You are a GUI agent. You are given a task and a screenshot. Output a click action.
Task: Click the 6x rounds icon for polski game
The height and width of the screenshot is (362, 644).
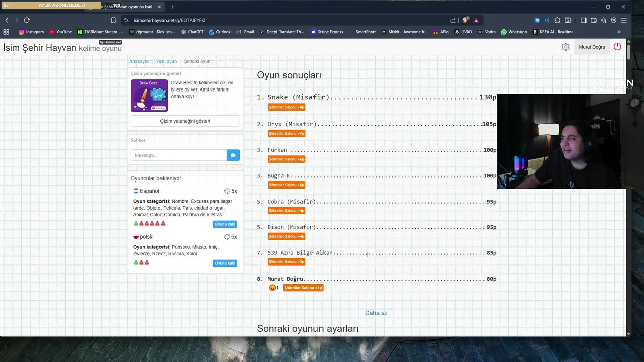[227, 237]
